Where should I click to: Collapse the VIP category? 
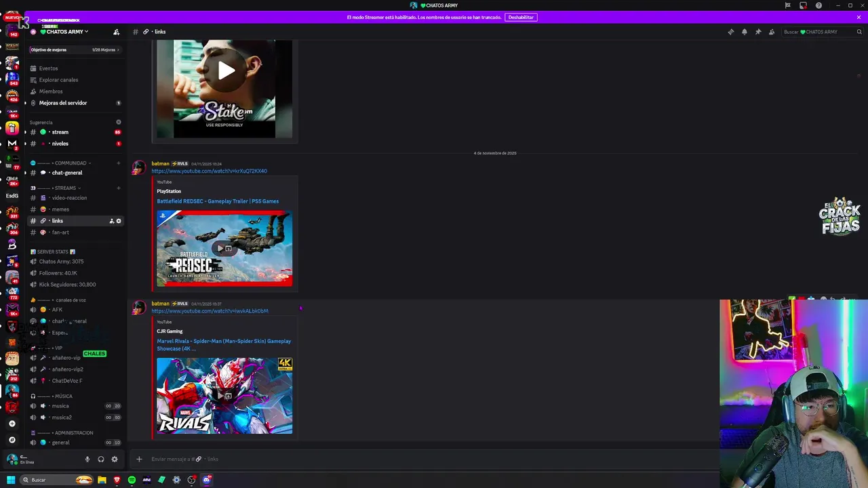[58, 348]
